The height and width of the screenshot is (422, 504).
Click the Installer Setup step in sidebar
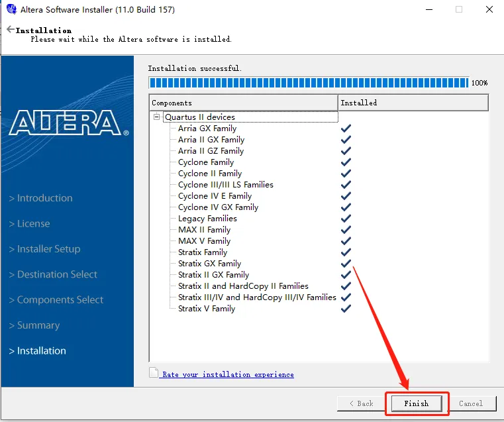[44, 249]
